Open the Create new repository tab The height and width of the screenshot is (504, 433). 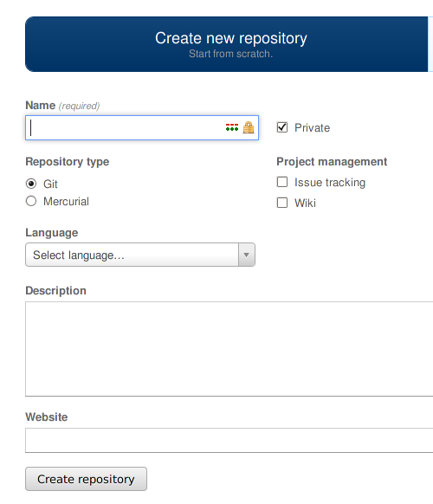coord(227,44)
